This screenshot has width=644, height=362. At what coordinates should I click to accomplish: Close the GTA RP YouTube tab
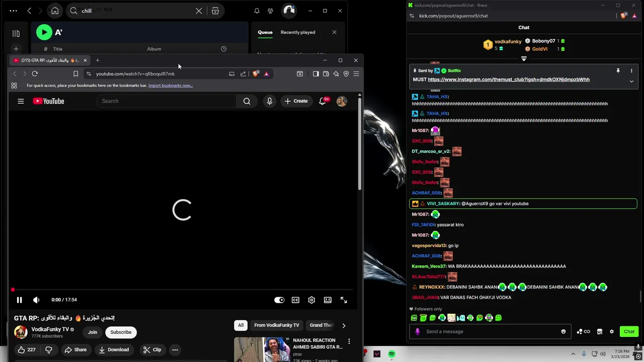tap(85, 60)
